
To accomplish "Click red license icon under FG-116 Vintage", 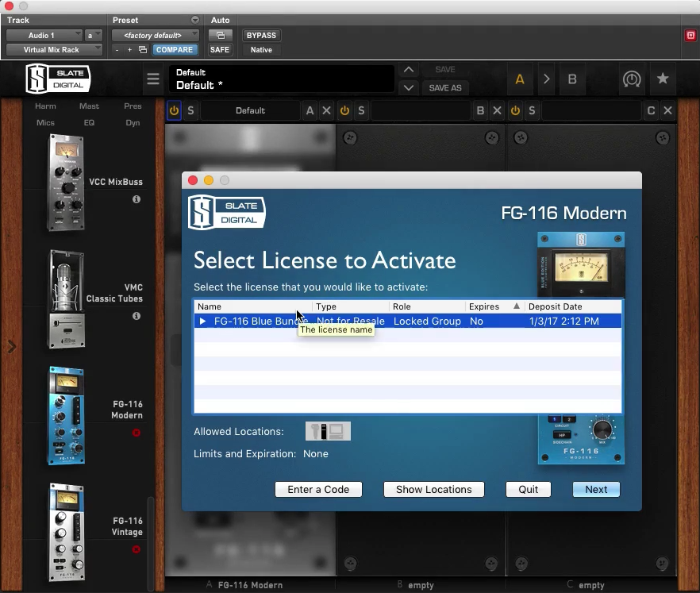I will click(x=137, y=549).
